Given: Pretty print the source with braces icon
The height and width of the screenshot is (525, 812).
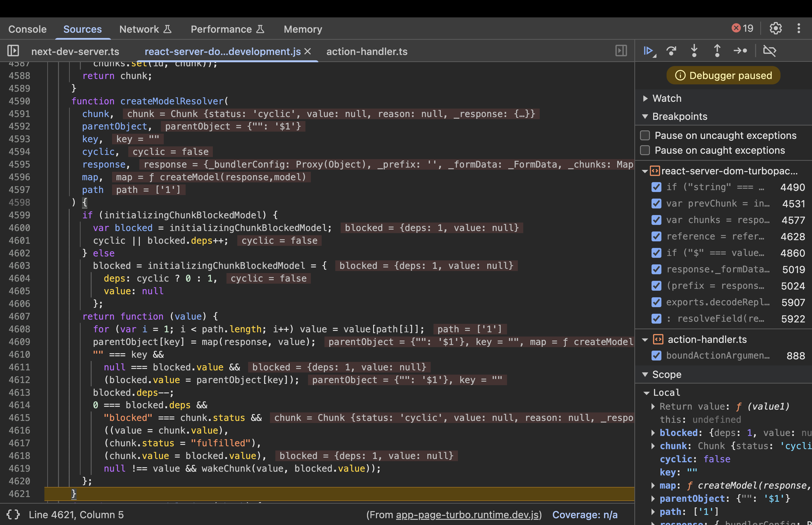Looking at the screenshot, I should [13, 514].
